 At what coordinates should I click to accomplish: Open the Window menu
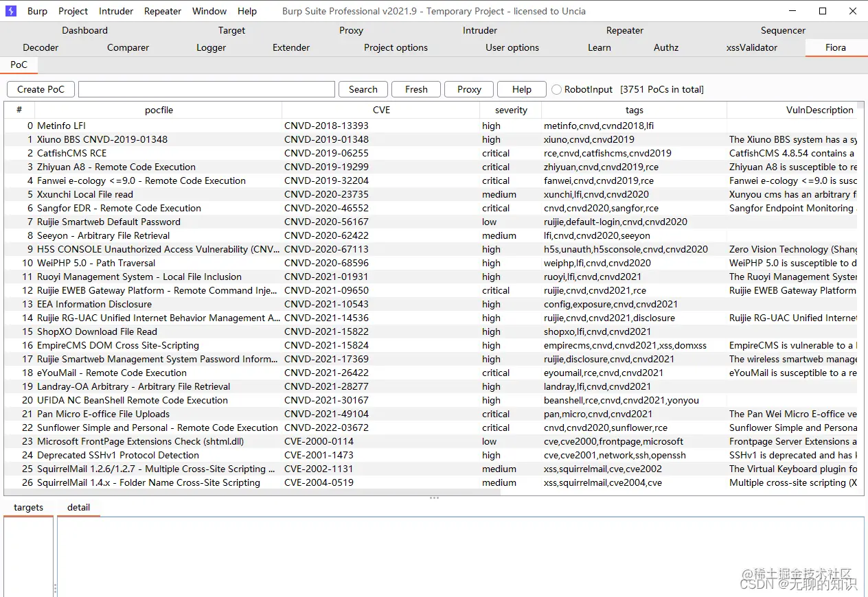(x=209, y=11)
